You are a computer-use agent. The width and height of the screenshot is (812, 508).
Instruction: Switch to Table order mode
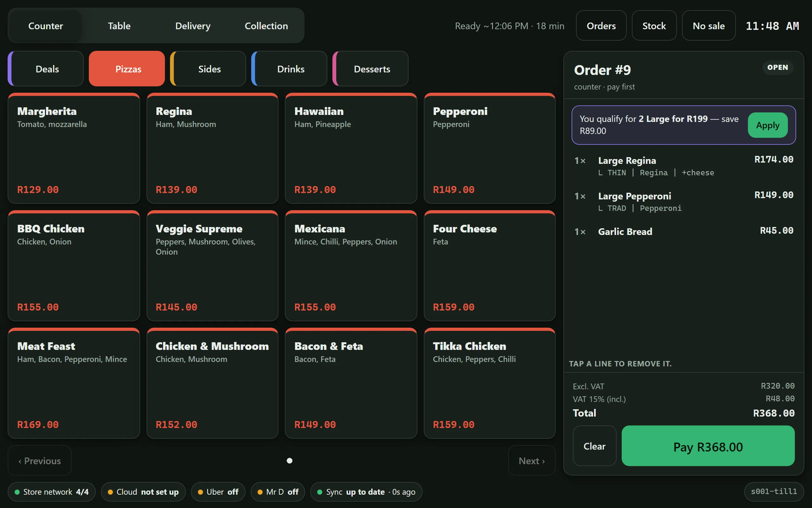[119, 26]
